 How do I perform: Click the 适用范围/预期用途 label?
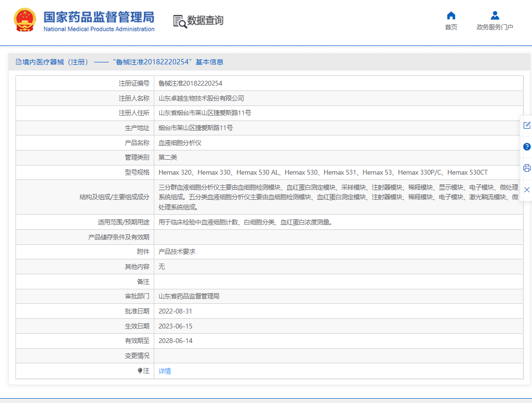(123, 222)
